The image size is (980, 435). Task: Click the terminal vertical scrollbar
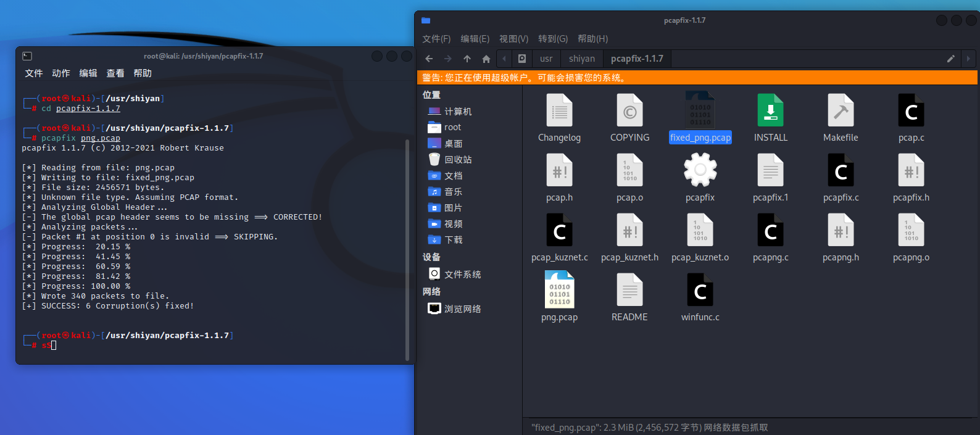coord(407,249)
